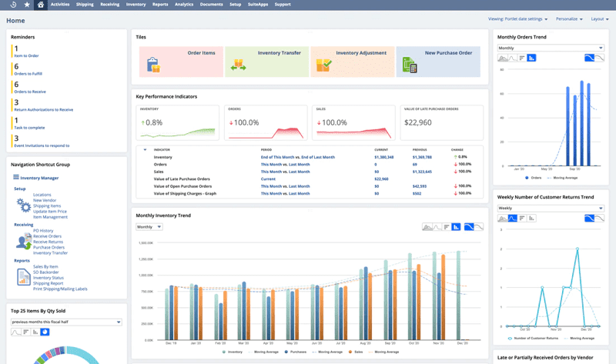Open the Order Items tile
Image resolution: width=616 pixels, height=364 pixels.
181,62
